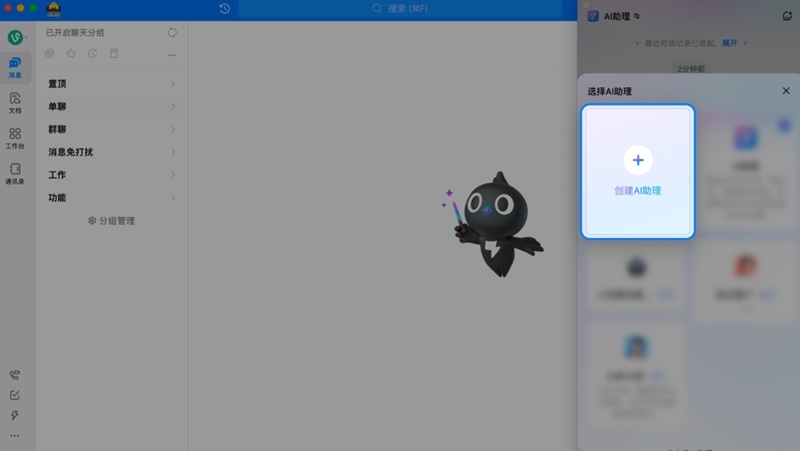Switch to the 消息 messages section
Image resolution: width=800 pixels, height=451 pixels.
tap(15, 67)
